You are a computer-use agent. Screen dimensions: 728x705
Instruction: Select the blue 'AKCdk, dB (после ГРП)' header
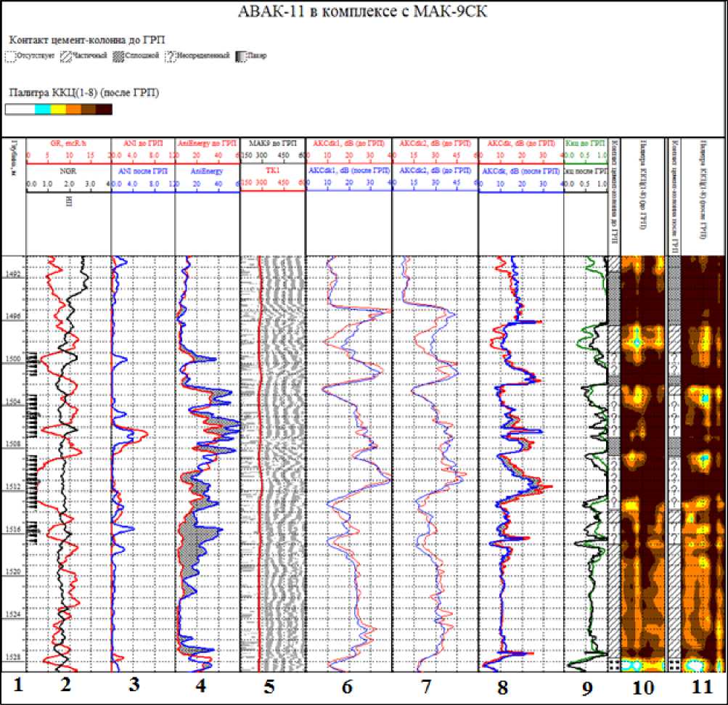(521, 171)
